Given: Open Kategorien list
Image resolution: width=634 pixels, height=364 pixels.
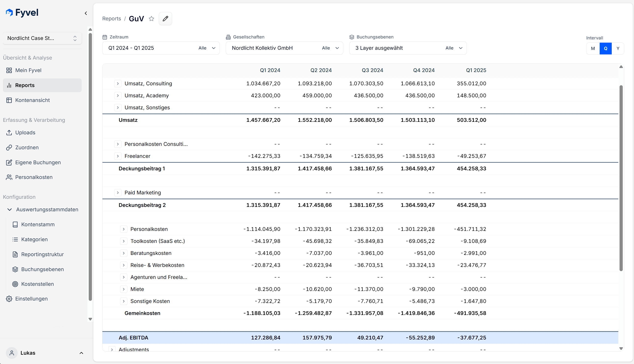Looking at the screenshot, I should coord(45,239).
